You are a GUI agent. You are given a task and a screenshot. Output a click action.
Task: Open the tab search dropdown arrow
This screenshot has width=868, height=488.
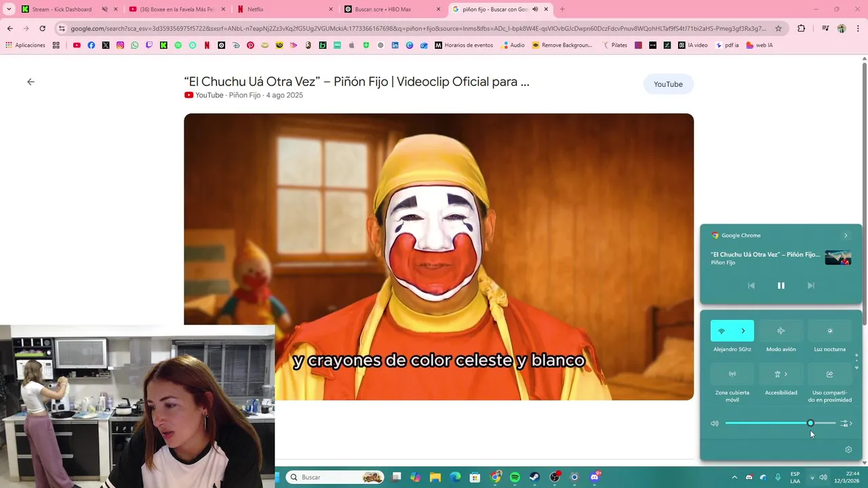pyautogui.click(x=9, y=9)
